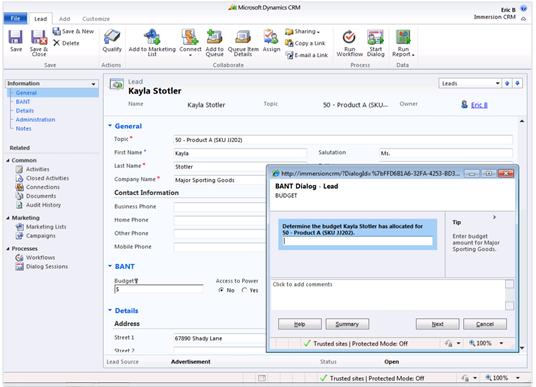This screenshot has width=536, height=387.
Task: Open Queue Item Details
Action: tap(243, 43)
